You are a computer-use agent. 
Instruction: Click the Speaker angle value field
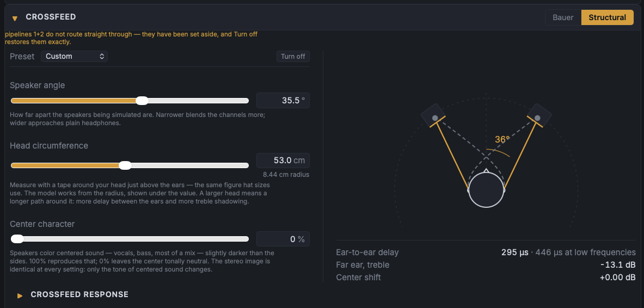(283, 101)
